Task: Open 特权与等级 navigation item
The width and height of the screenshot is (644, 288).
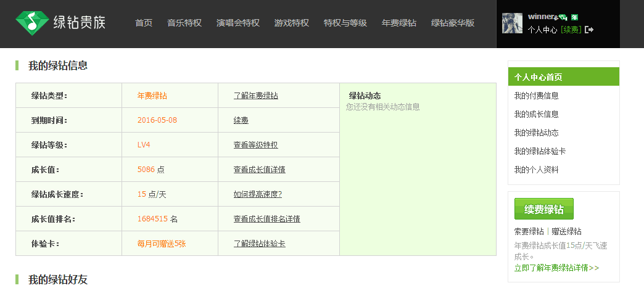Action: coord(345,23)
